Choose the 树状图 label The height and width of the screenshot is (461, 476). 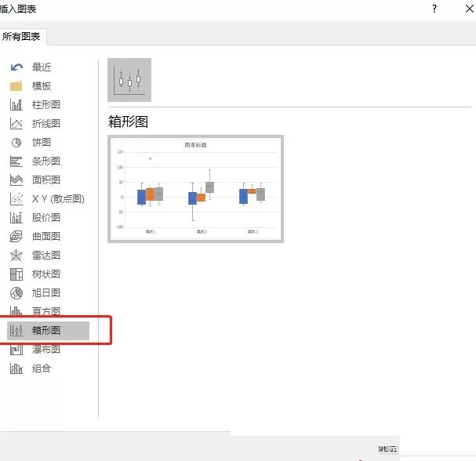coord(46,274)
